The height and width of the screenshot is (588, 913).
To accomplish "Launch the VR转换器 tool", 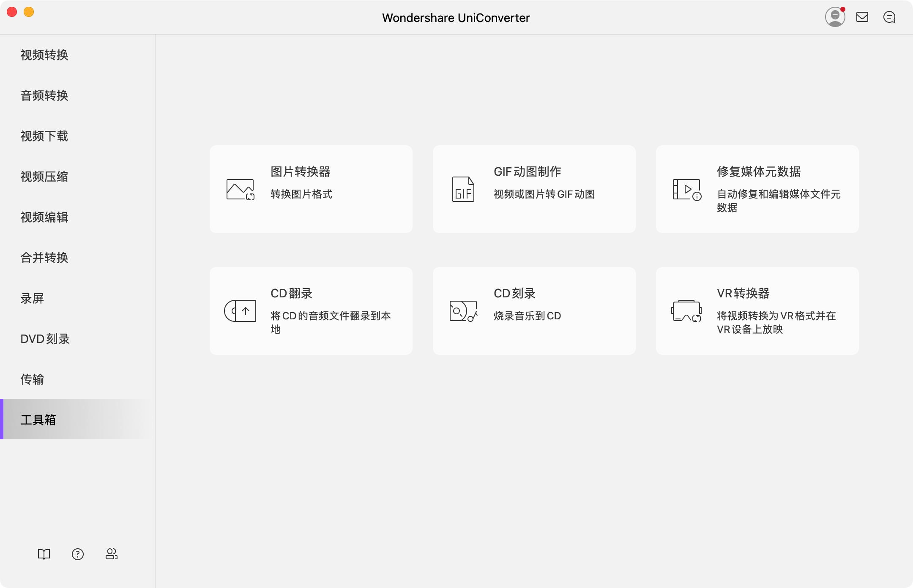I will click(x=757, y=310).
